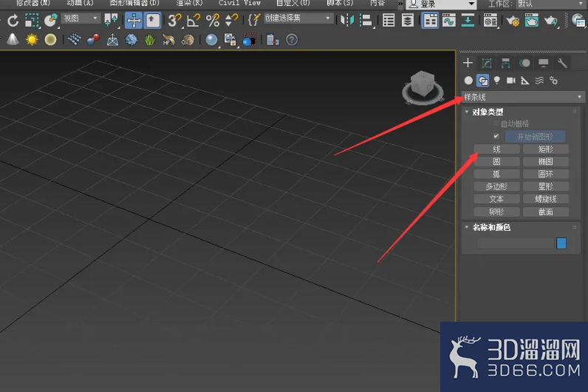The width and height of the screenshot is (588, 392).
Task: Uncheck the 开始新图形 checkbox
Action: (x=496, y=136)
